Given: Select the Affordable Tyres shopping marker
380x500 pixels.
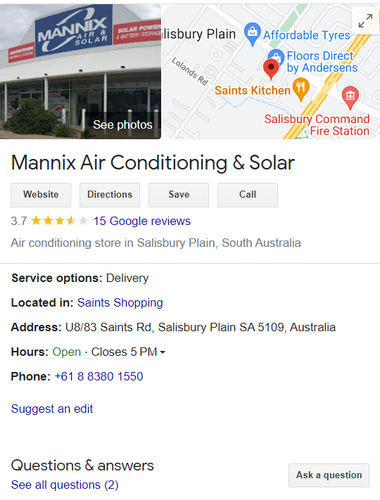Looking at the screenshot, I should point(252,34).
